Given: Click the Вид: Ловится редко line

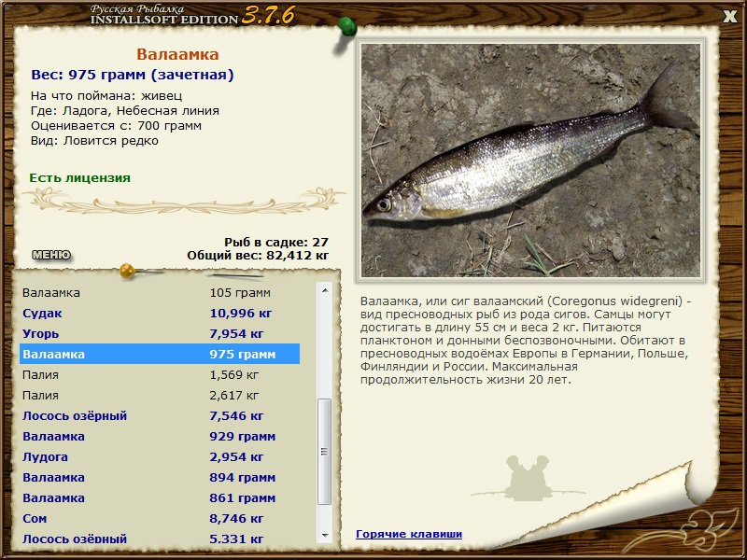Looking at the screenshot, I should pos(94,141).
